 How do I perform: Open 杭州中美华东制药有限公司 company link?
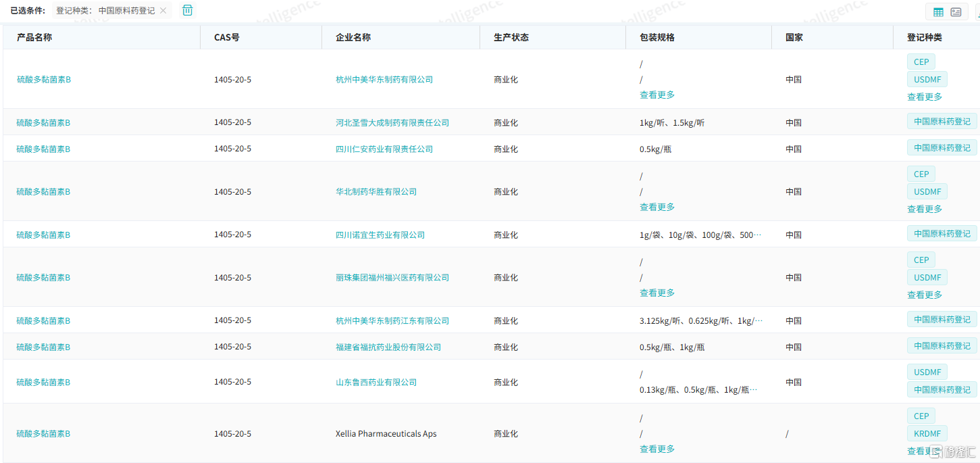click(x=384, y=79)
